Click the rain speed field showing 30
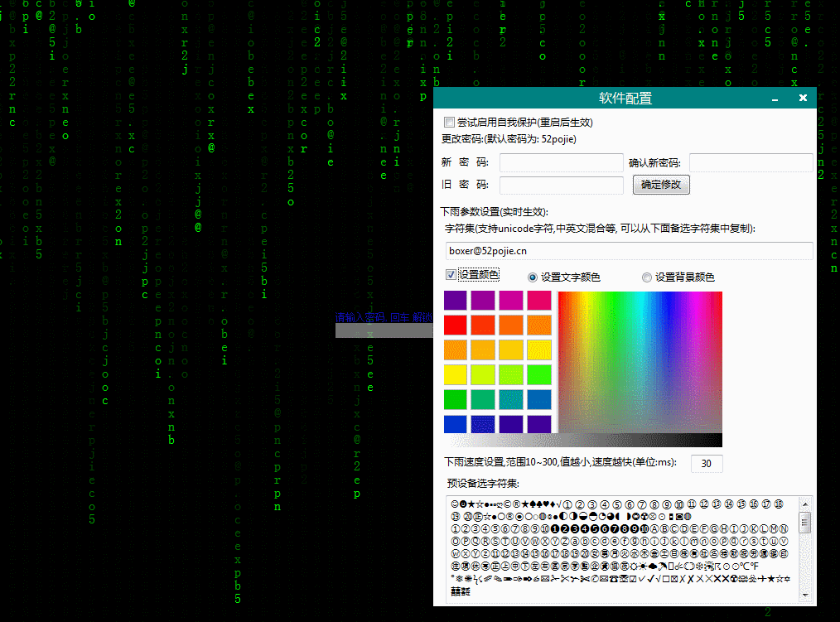 pyautogui.click(x=706, y=463)
